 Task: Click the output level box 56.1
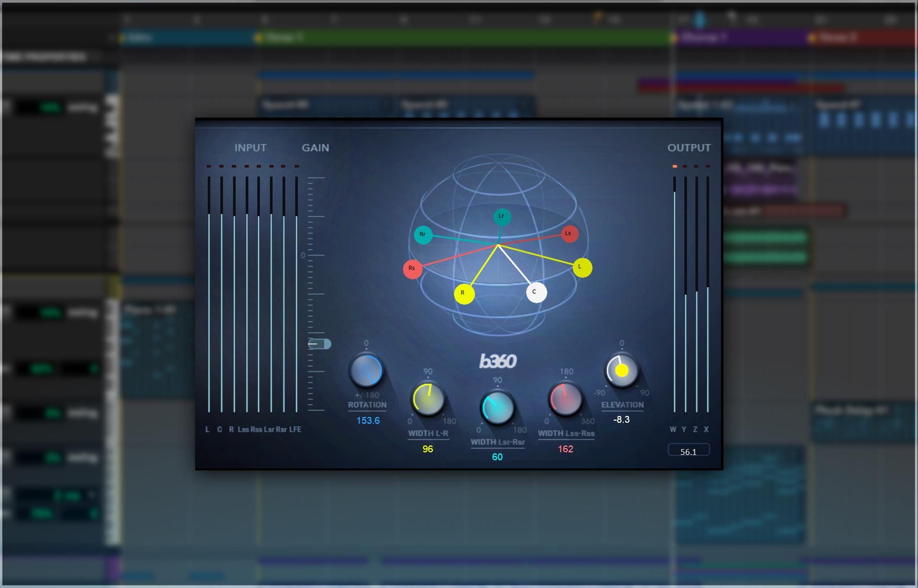click(x=688, y=451)
